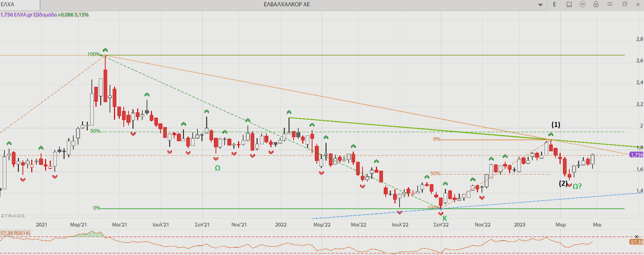
Task: Open the quotation-mark comments icon
Action: pos(582,4)
